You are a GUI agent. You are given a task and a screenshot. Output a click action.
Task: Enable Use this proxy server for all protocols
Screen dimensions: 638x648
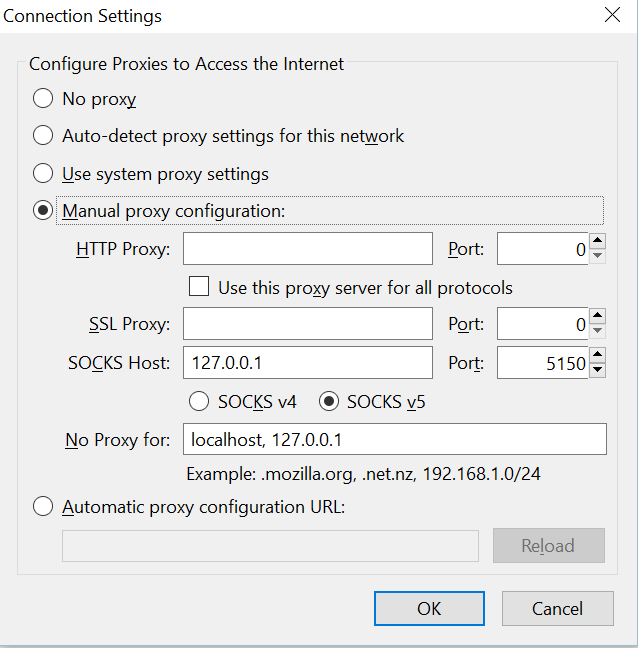click(199, 287)
